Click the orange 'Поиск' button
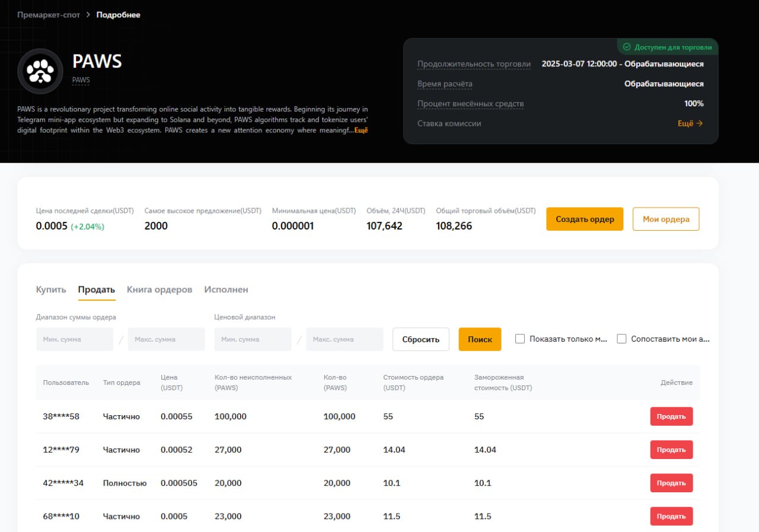Image resolution: width=759 pixels, height=532 pixels. tap(480, 339)
